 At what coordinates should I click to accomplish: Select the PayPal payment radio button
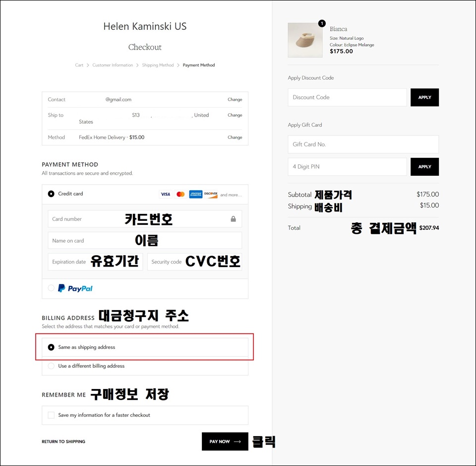pyautogui.click(x=51, y=288)
